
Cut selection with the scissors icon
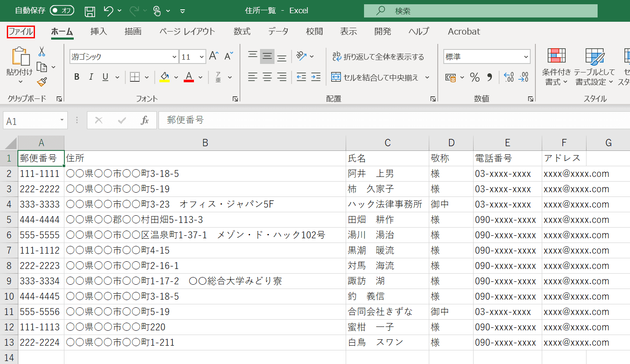click(42, 52)
